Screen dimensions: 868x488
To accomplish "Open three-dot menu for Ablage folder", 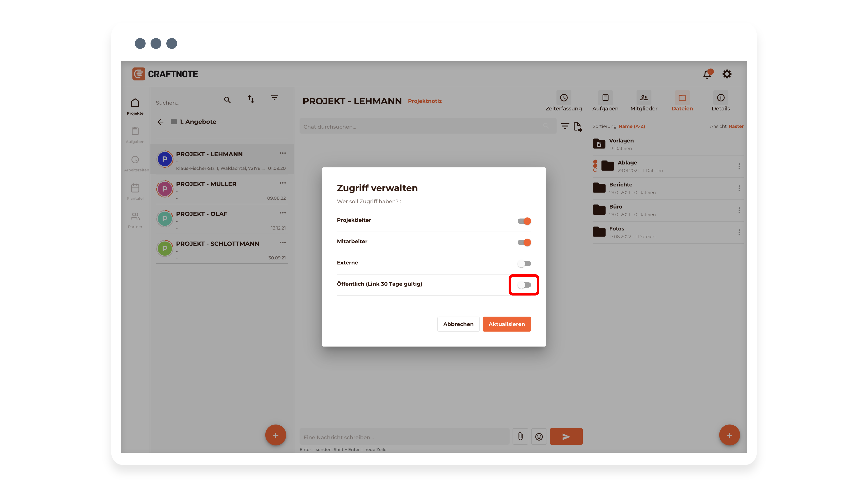I will (x=739, y=166).
